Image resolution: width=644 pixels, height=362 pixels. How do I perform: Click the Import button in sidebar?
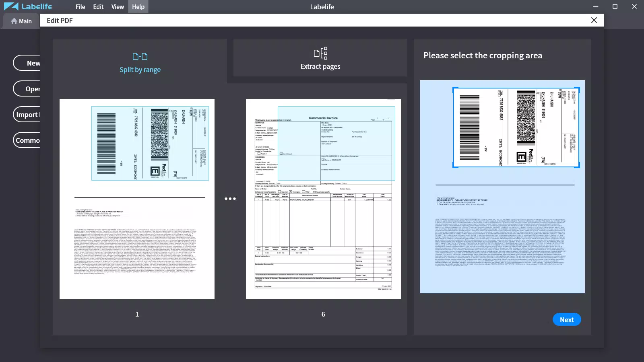[x=27, y=115]
